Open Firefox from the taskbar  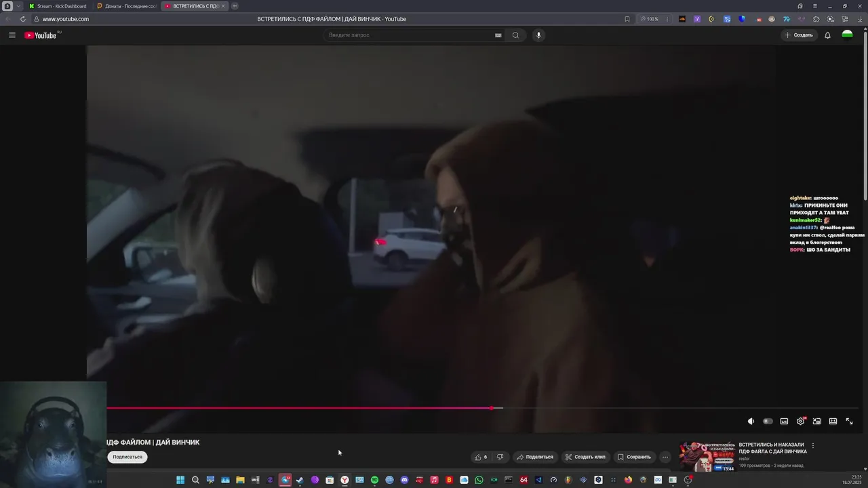point(628,480)
